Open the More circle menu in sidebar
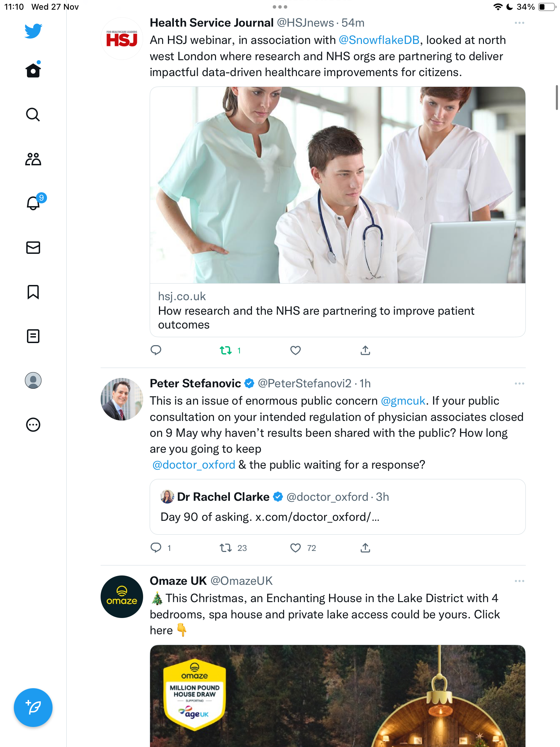This screenshot has height=747, width=560. tap(33, 425)
